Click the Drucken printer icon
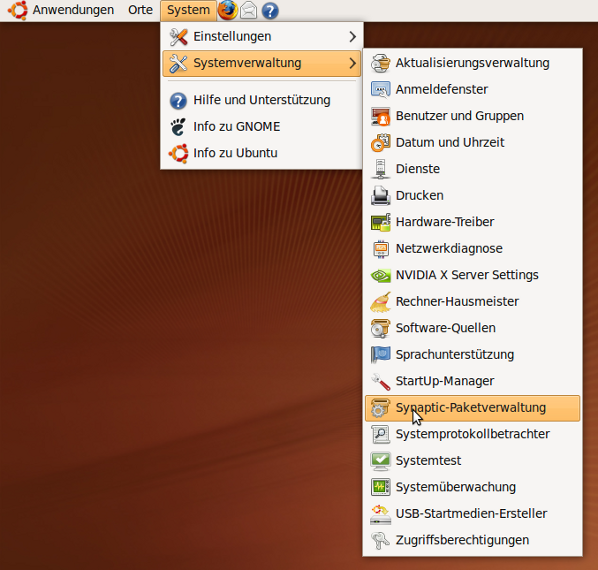598x570 pixels. point(380,196)
